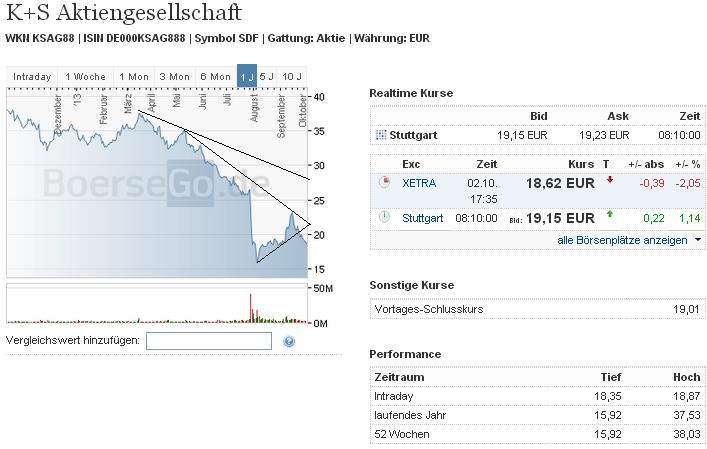707x449 pixels.
Task: Click the red clock icon for XETRA
Action: 385,183
